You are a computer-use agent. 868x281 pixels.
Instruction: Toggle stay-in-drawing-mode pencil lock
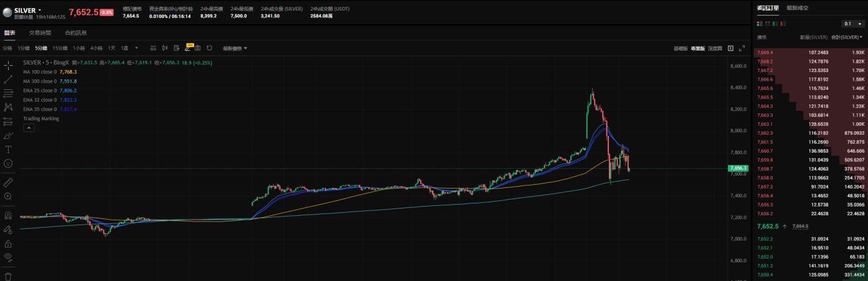pyautogui.click(x=8, y=230)
